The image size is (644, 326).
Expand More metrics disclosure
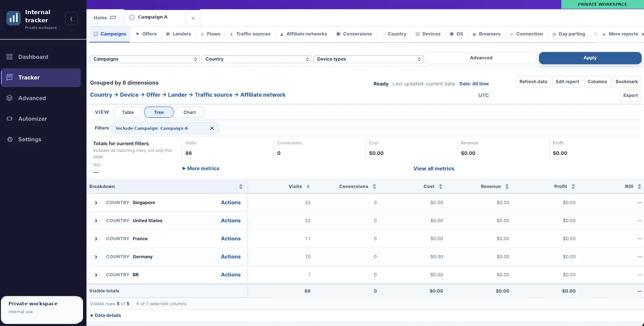(x=201, y=168)
